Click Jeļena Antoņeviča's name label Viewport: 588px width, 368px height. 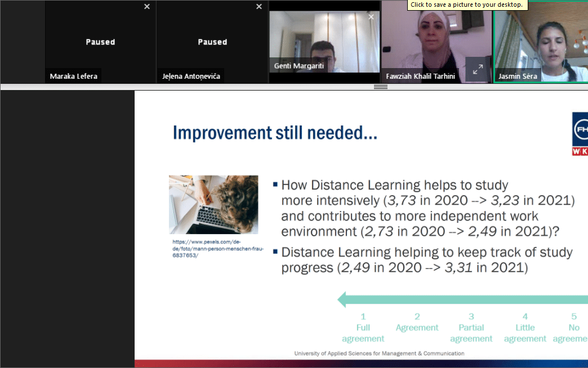(x=190, y=76)
